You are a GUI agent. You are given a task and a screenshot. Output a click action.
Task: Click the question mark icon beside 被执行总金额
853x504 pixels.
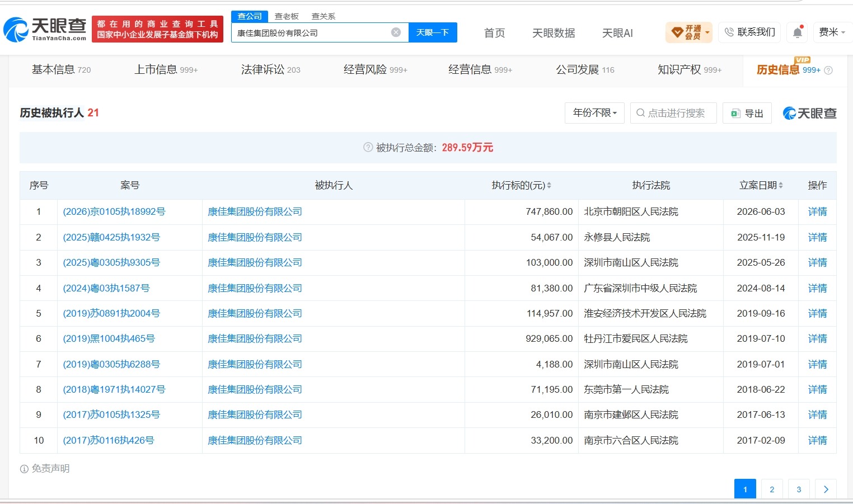[368, 148]
